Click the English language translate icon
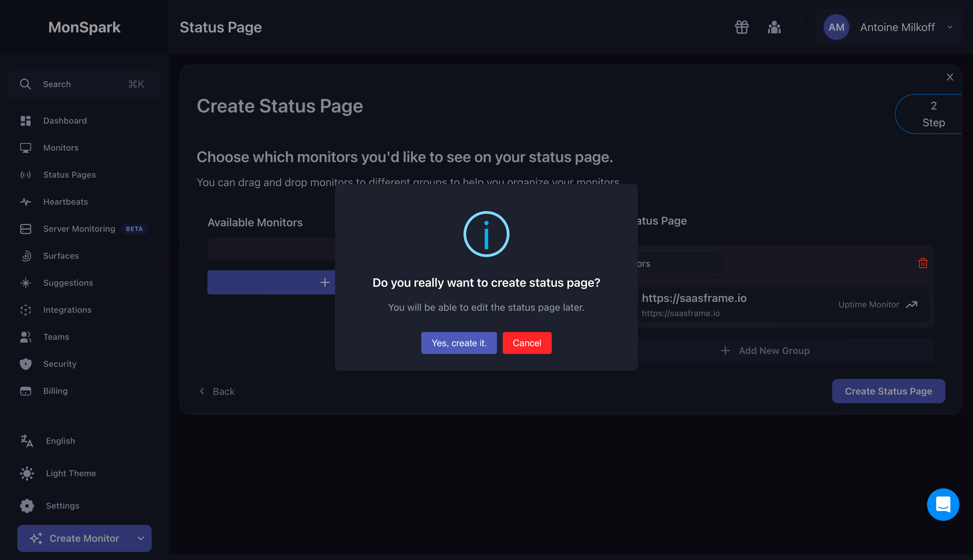Viewport: 973px width, 560px height. pyautogui.click(x=27, y=441)
